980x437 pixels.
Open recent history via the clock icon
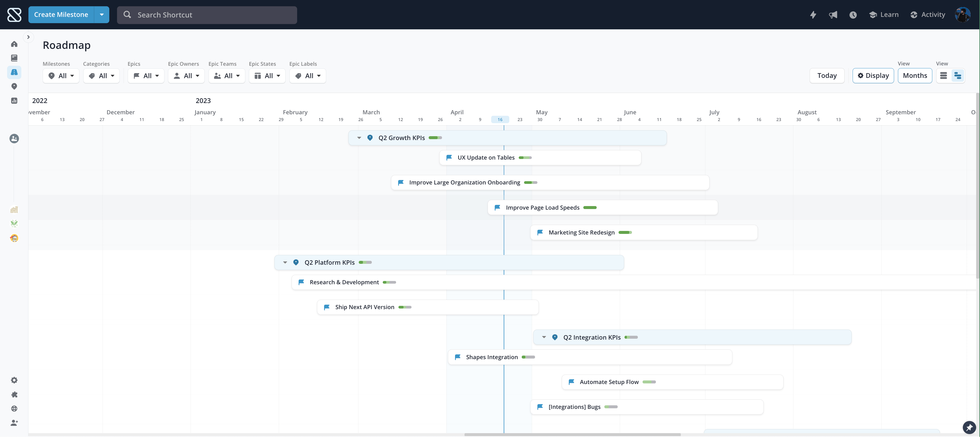click(x=853, y=15)
